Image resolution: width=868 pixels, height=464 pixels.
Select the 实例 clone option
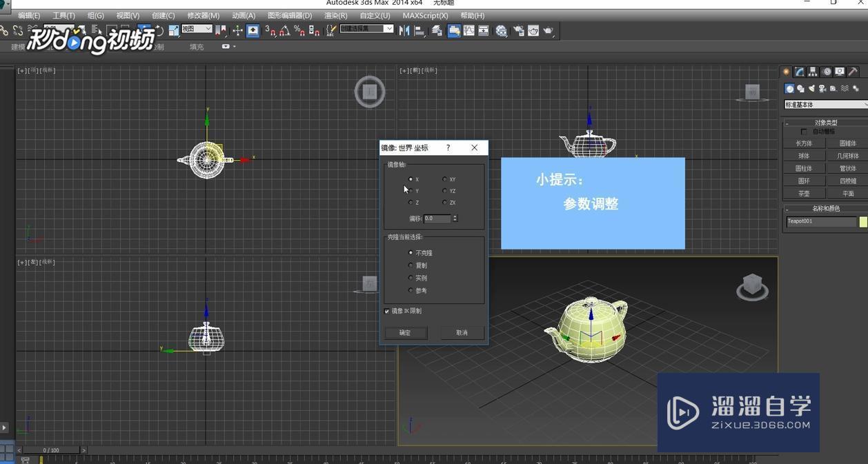pyautogui.click(x=411, y=277)
